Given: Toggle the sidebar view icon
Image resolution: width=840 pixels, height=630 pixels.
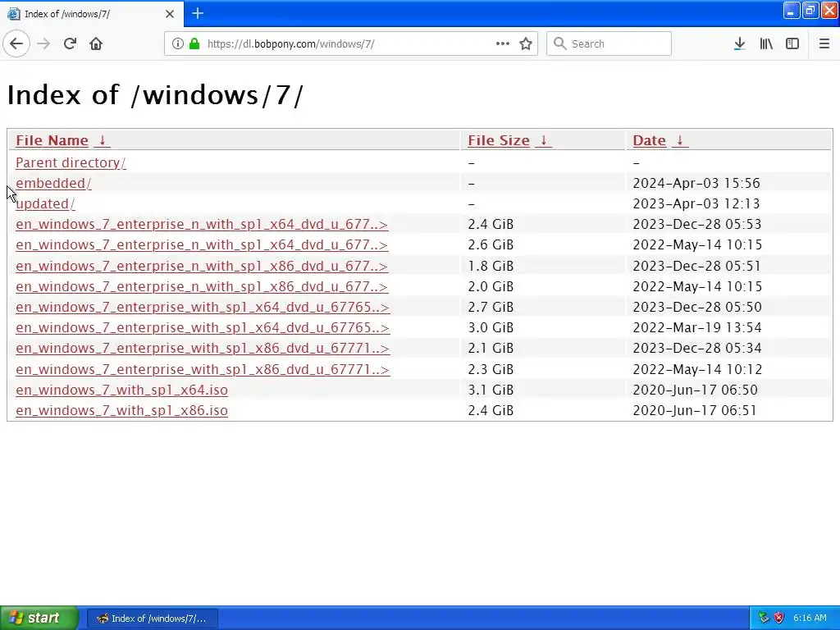Looking at the screenshot, I should (x=792, y=43).
